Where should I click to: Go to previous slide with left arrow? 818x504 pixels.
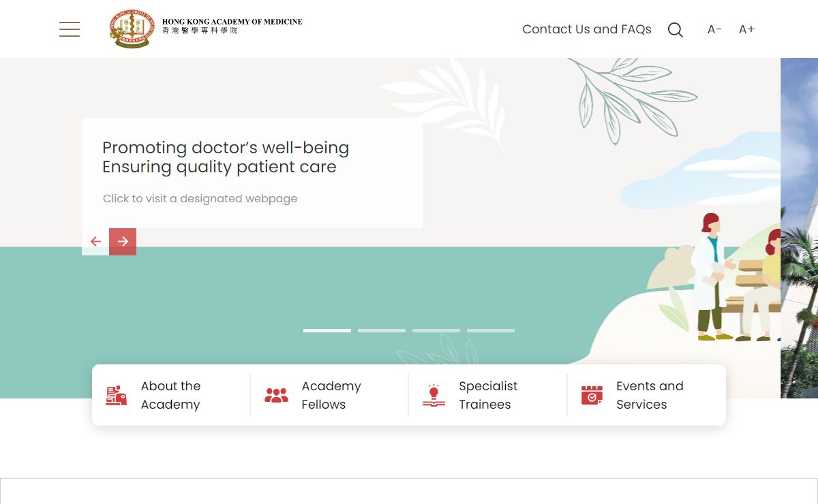pos(95,242)
